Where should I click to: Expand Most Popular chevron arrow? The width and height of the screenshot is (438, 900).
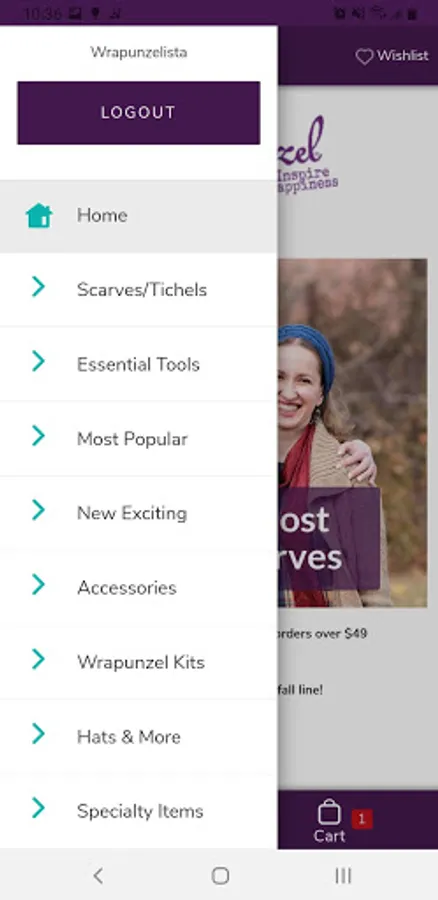pyautogui.click(x=38, y=436)
